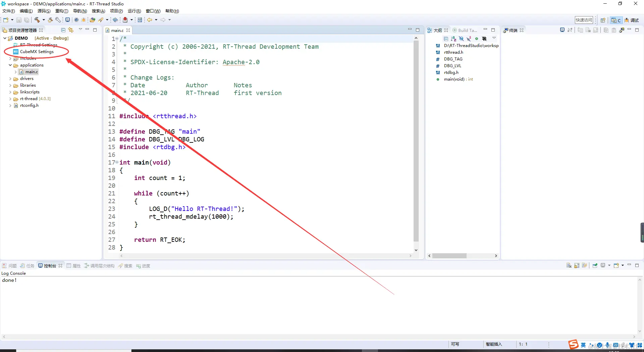Image resolution: width=644 pixels, height=352 pixels.
Task: Click the link with editor arrows icon
Action: coord(71,30)
